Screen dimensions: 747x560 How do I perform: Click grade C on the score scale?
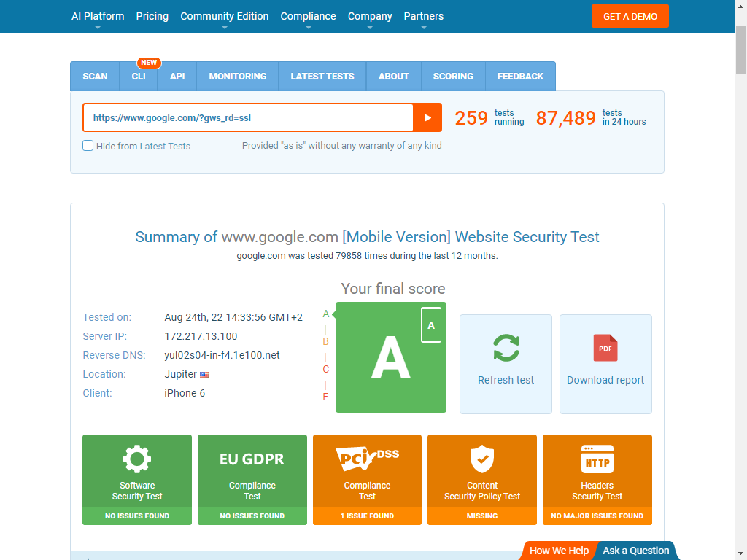point(326,369)
